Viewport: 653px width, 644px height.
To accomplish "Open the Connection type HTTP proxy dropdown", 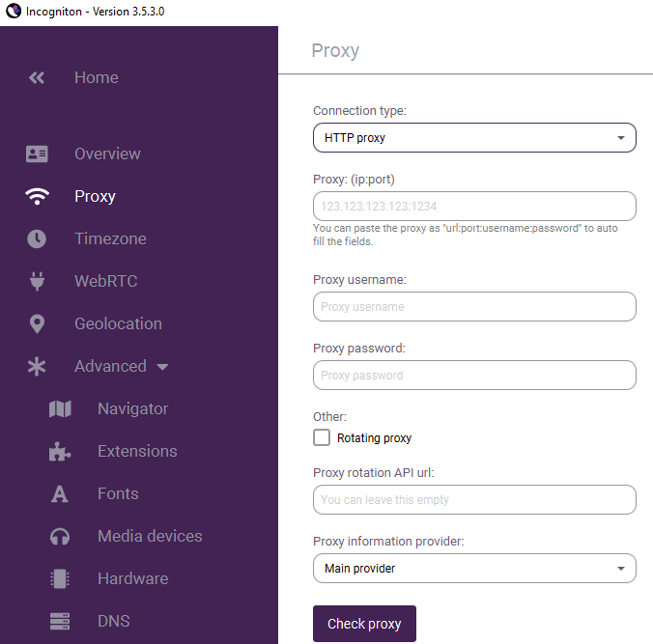I will [474, 138].
